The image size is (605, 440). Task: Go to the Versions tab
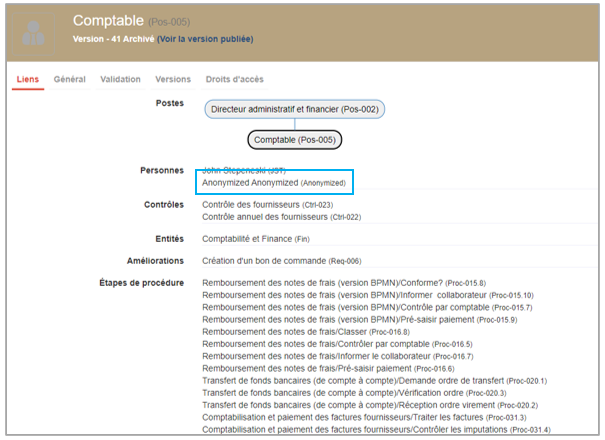click(173, 79)
